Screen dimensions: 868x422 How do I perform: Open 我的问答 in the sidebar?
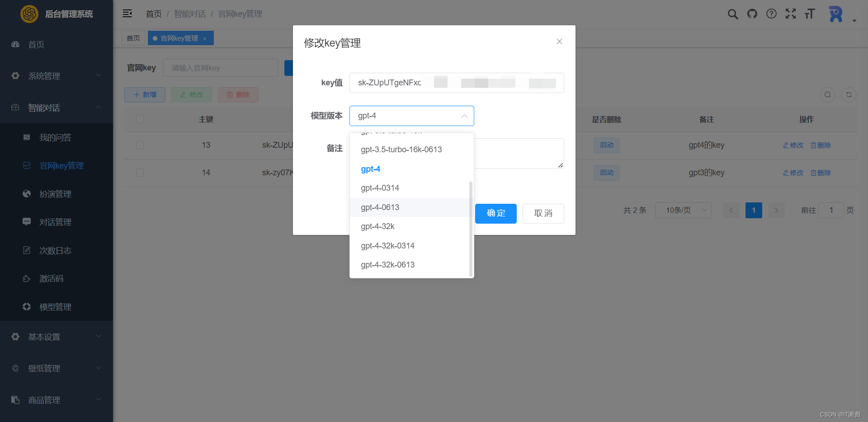tap(57, 137)
